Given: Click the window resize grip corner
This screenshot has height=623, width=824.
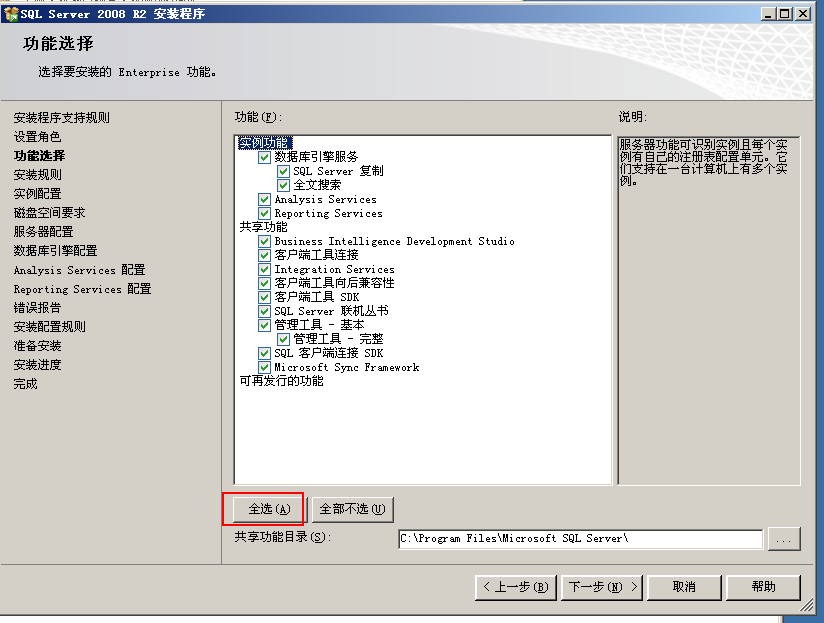Looking at the screenshot, I should (806, 606).
